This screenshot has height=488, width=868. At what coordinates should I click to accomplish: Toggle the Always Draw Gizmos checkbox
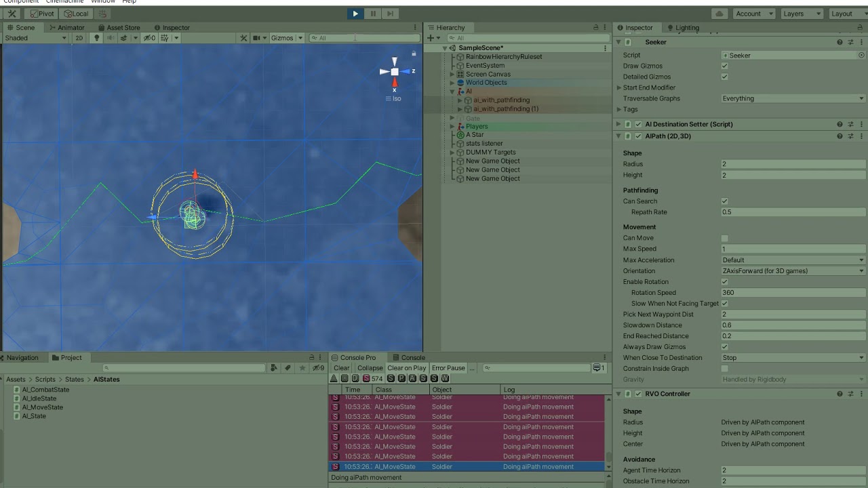(x=725, y=347)
